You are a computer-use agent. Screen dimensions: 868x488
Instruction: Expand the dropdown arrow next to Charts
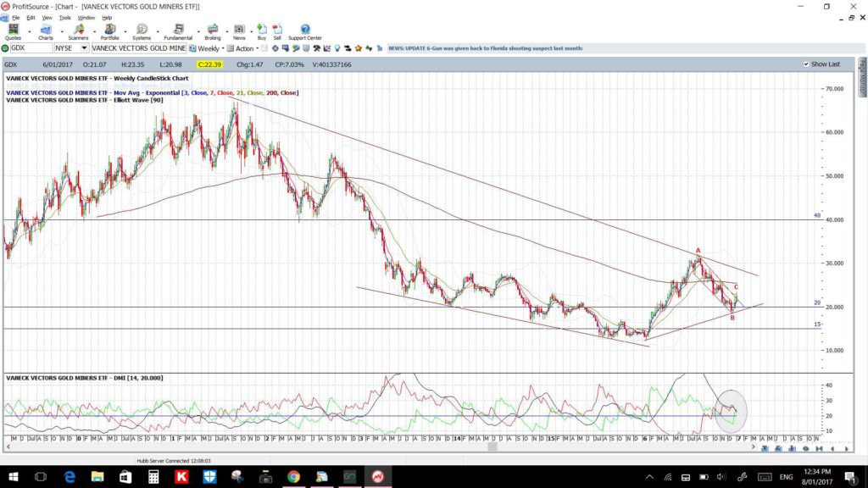pyautogui.click(x=61, y=31)
